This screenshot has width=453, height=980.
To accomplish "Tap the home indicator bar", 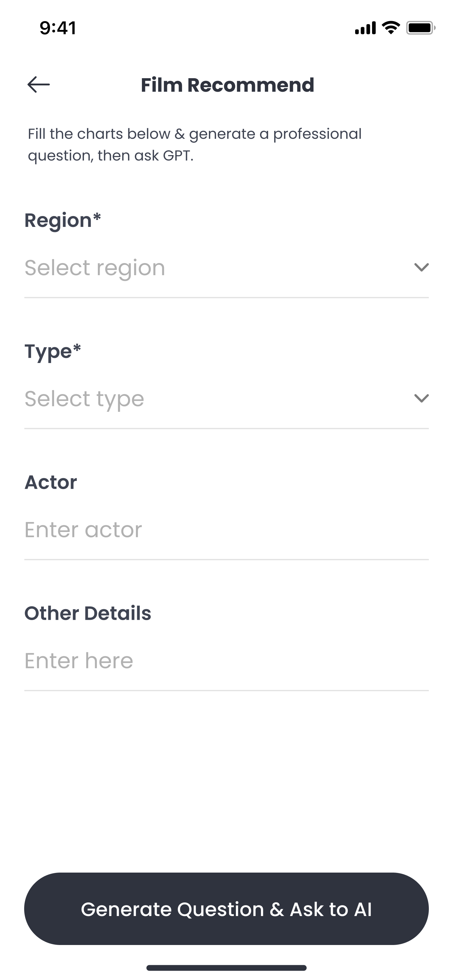I will coord(226,967).
